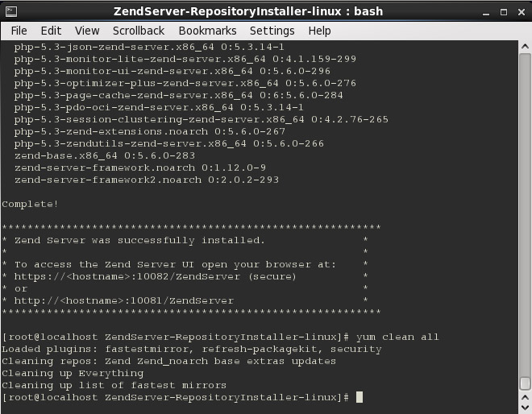Screen dimensions: 532x414
Task: Click the zend-server-framework.noarch 0:1.12.0-9 line
Action: pos(140,168)
